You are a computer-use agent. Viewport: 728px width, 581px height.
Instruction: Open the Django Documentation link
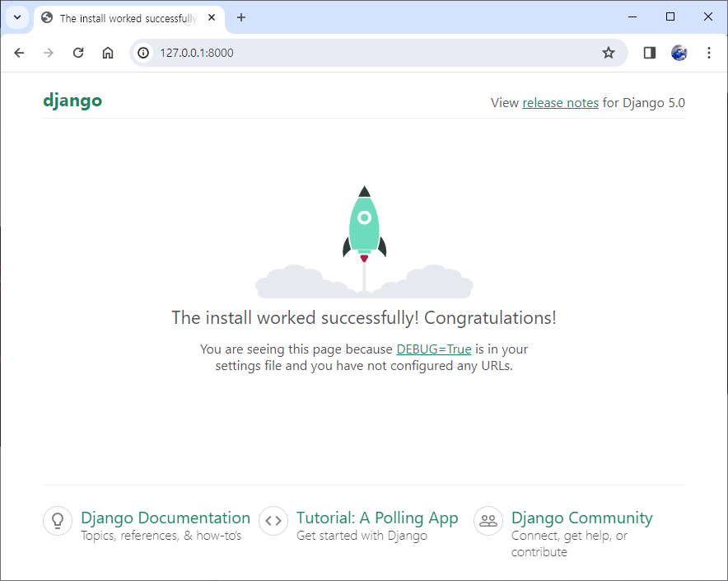click(x=166, y=518)
